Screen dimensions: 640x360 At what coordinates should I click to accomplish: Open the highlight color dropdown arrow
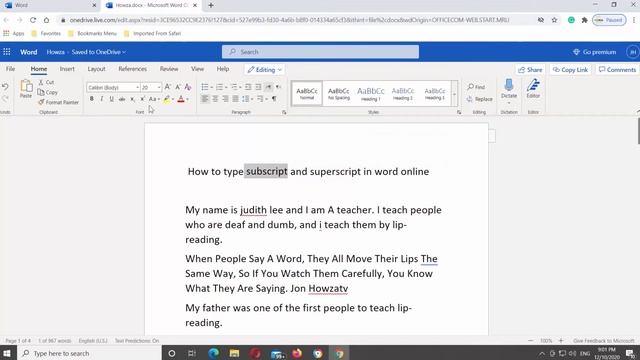[x=173, y=99]
